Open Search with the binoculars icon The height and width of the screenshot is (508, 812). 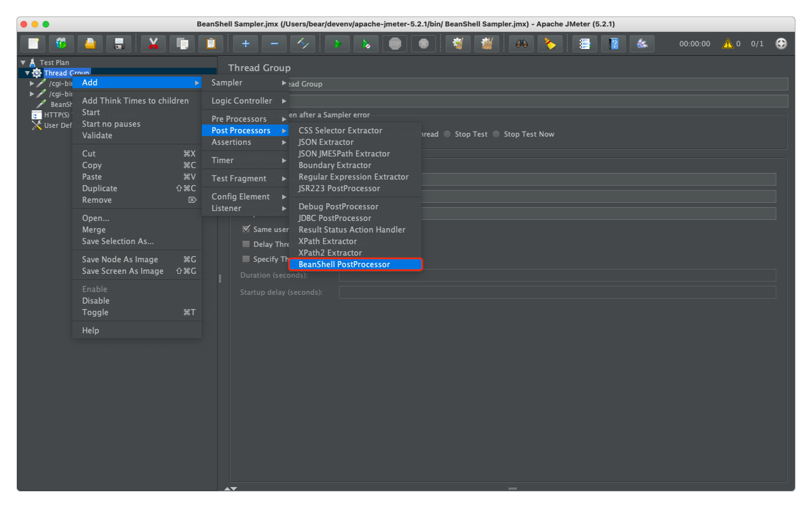pyautogui.click(x=522, y=44)
